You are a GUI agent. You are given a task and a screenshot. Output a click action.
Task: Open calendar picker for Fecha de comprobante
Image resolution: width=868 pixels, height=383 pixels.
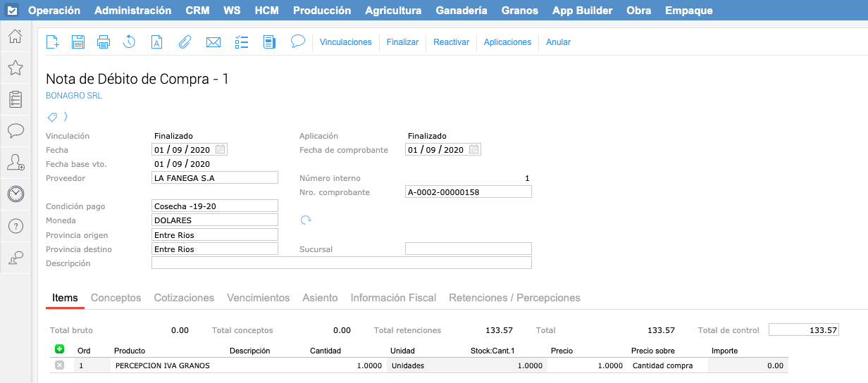(x=474, y=150)
